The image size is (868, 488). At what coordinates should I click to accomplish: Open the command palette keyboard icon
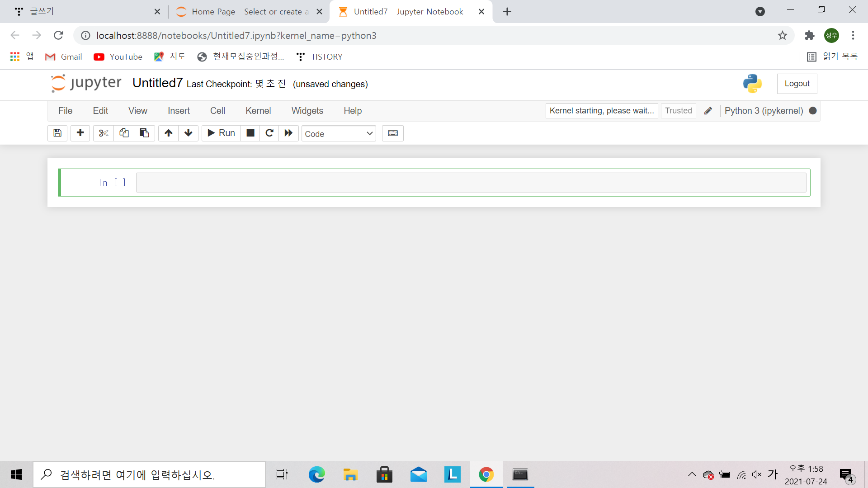392,133
